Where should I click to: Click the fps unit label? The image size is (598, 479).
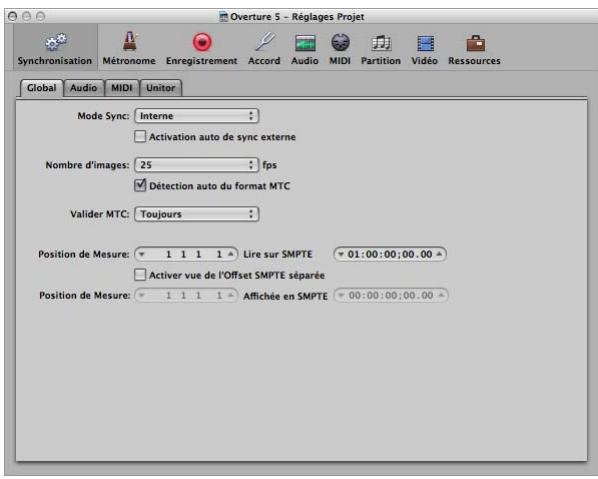270,165
